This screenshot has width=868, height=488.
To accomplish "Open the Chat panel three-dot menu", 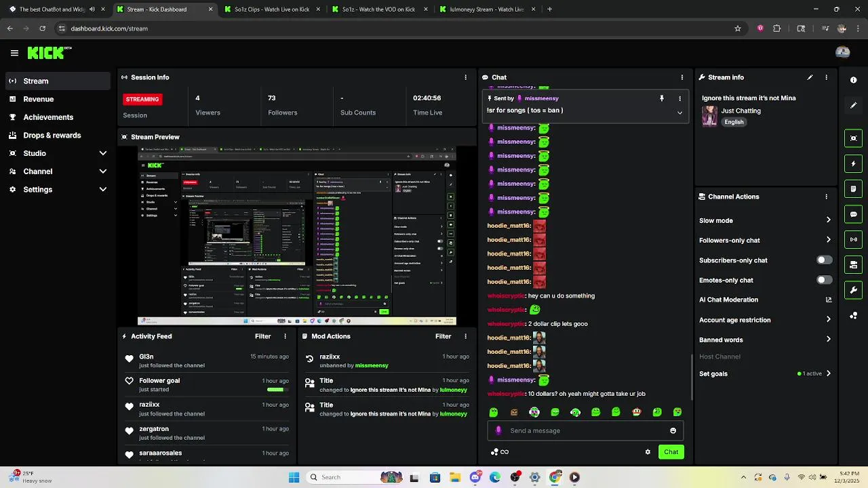I will coord(682,77).
